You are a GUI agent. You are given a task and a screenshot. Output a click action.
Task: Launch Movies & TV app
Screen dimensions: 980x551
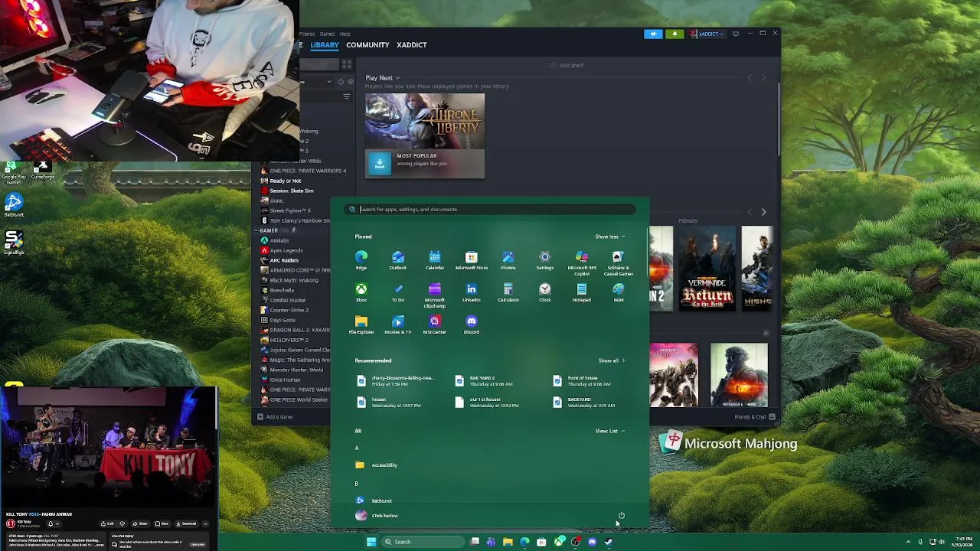(398, 324)
